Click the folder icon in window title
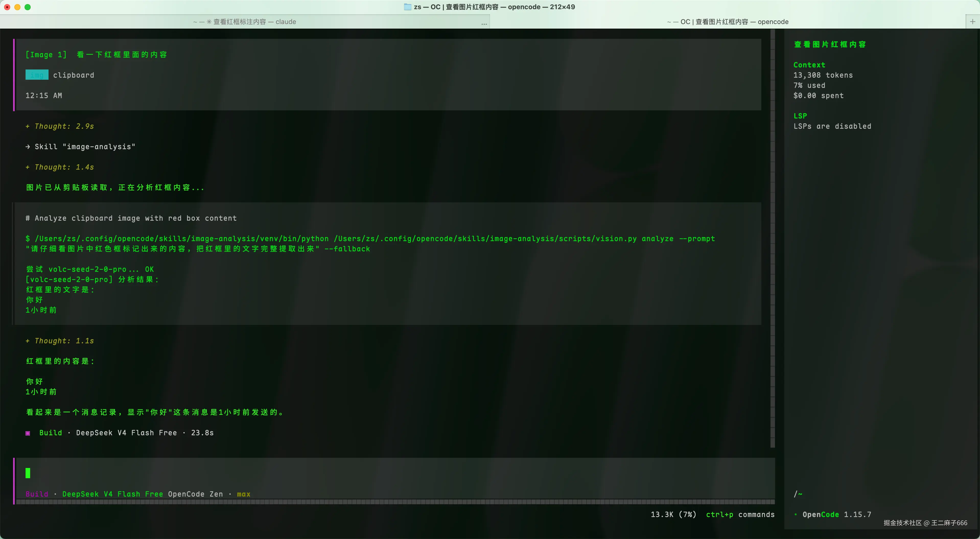This screenshot has width=980, height=539. point(407,7)
